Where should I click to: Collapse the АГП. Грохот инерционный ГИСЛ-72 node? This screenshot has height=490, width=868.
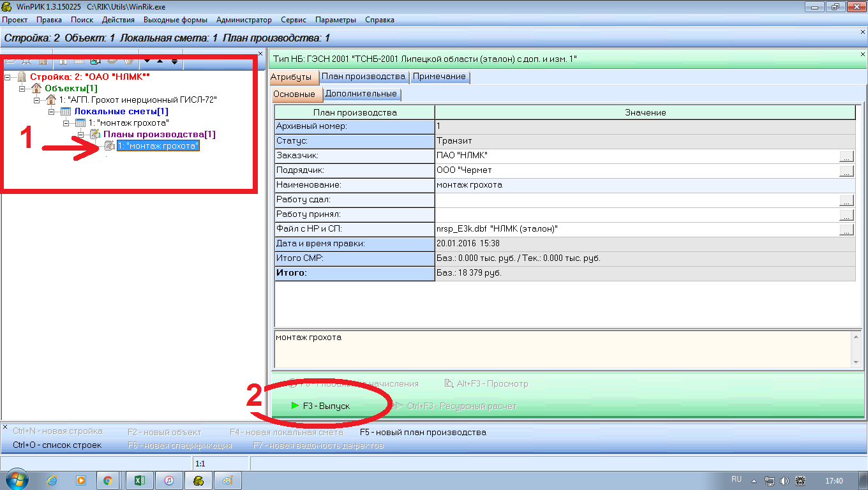tap(36, 100)
